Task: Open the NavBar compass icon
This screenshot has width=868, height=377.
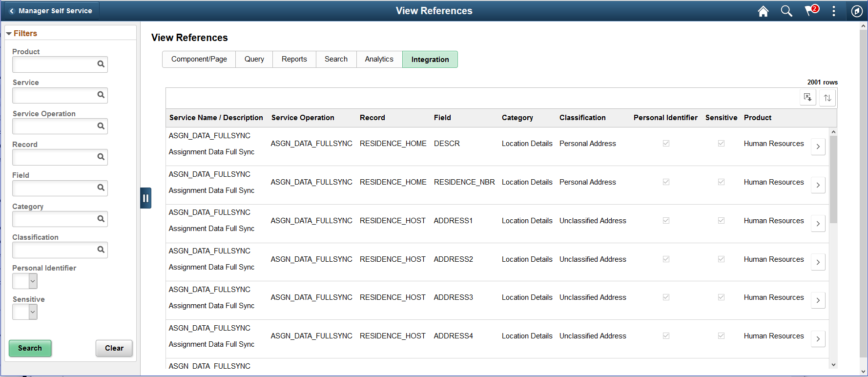Action: [x=857, y=11]
